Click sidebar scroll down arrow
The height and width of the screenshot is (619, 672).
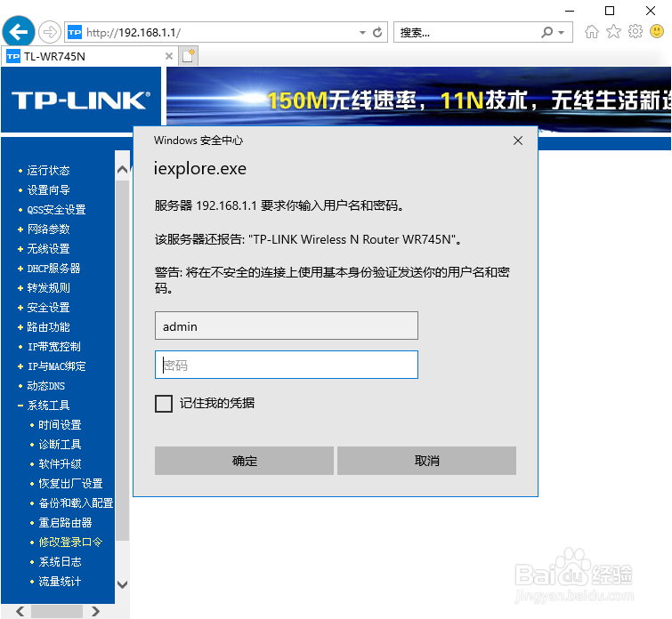[122, 584]
